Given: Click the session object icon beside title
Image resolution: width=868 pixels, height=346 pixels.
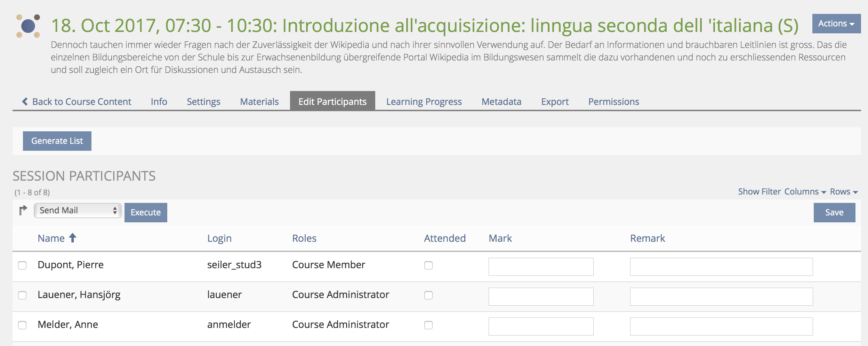Looking at the screenshot, I should pos(28,26).
